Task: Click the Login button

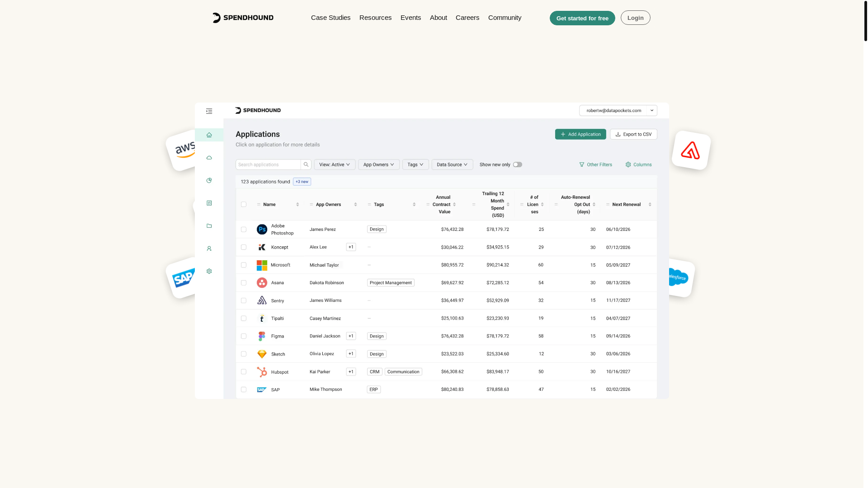Action: pos(635,18)
